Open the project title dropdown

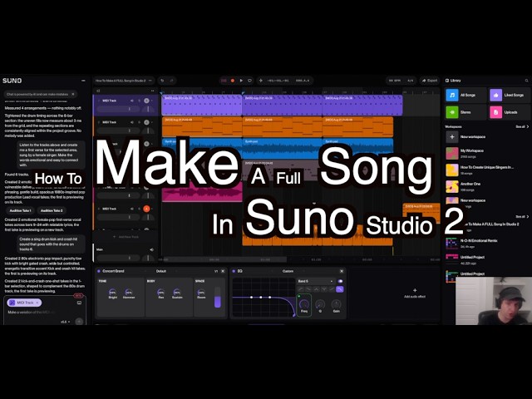click(x=124, y=81)
